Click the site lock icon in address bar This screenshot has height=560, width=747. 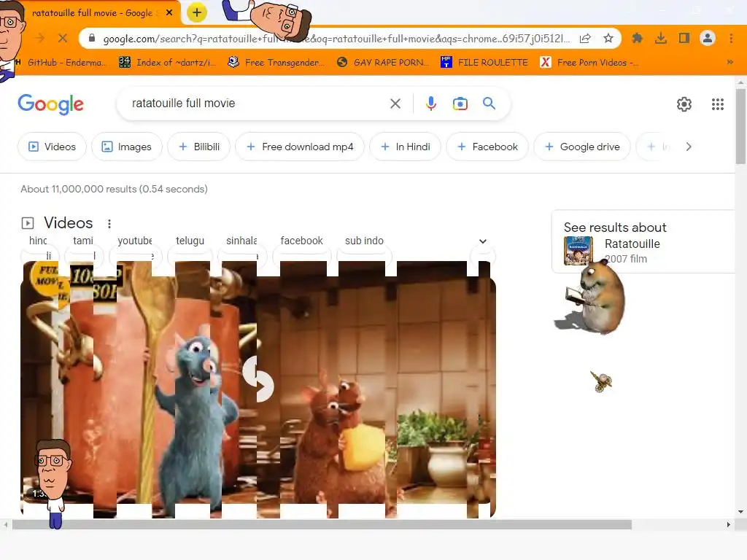tap(92, 38)
